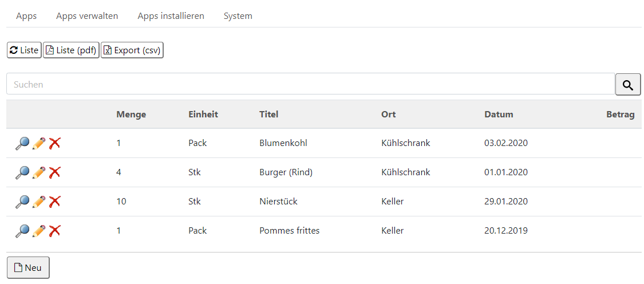Screen dimensions: 644x284
Task: Generate the Liste (pdf) document
Action: (x=71, y=50)
